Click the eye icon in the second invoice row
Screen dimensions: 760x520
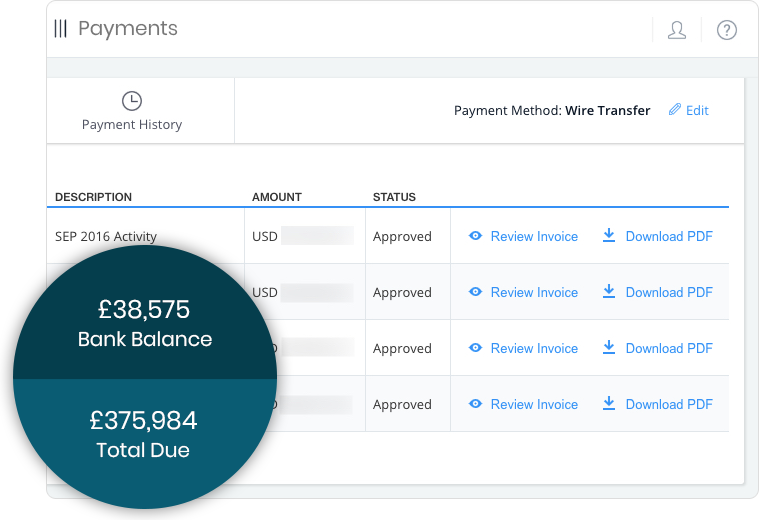pos(475,292)
